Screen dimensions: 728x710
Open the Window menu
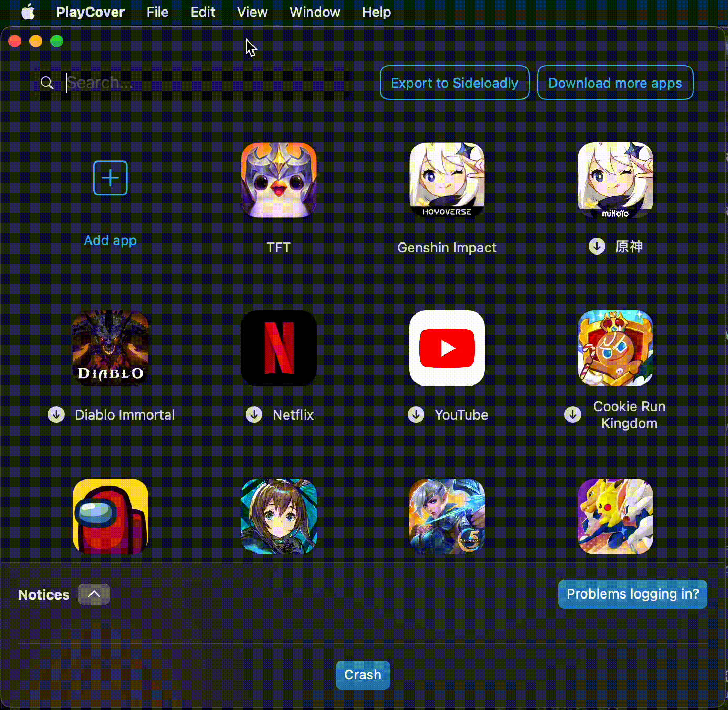[x=315, y=12]
